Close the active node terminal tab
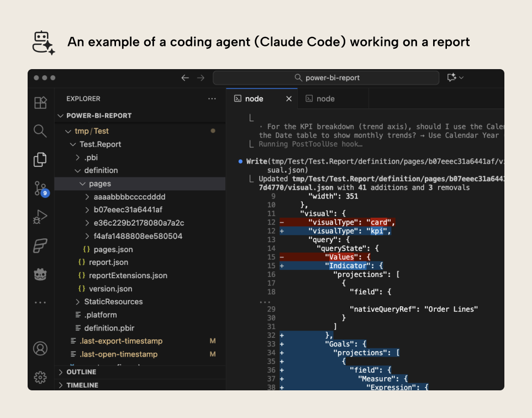This screenshot has height=418, width=532. coord(289,99)
